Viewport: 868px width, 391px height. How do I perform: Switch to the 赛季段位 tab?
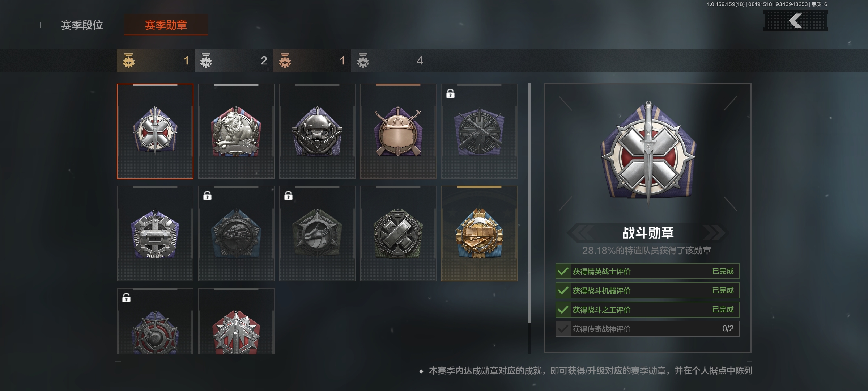[82, 25]
